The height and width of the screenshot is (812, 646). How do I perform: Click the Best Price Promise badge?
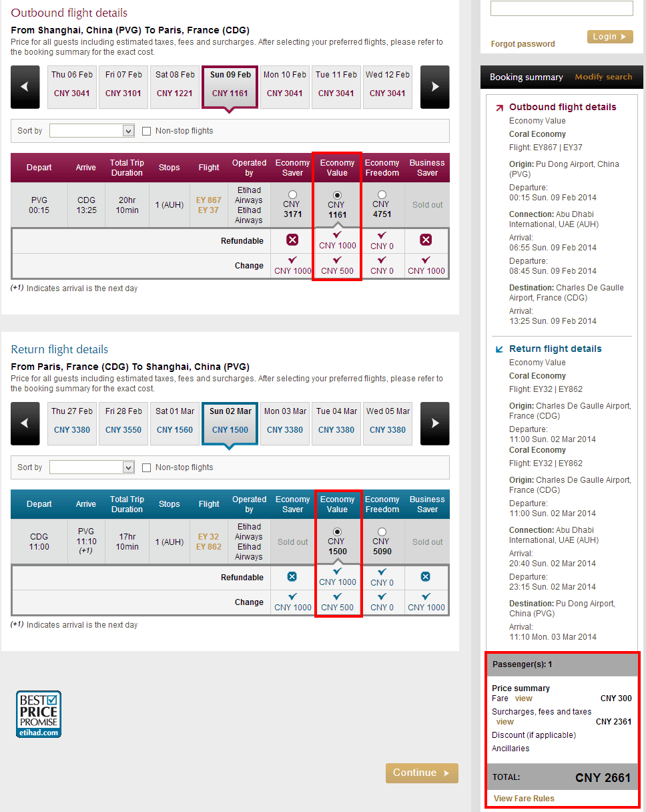pyautogui.click(x=39, y=714)
